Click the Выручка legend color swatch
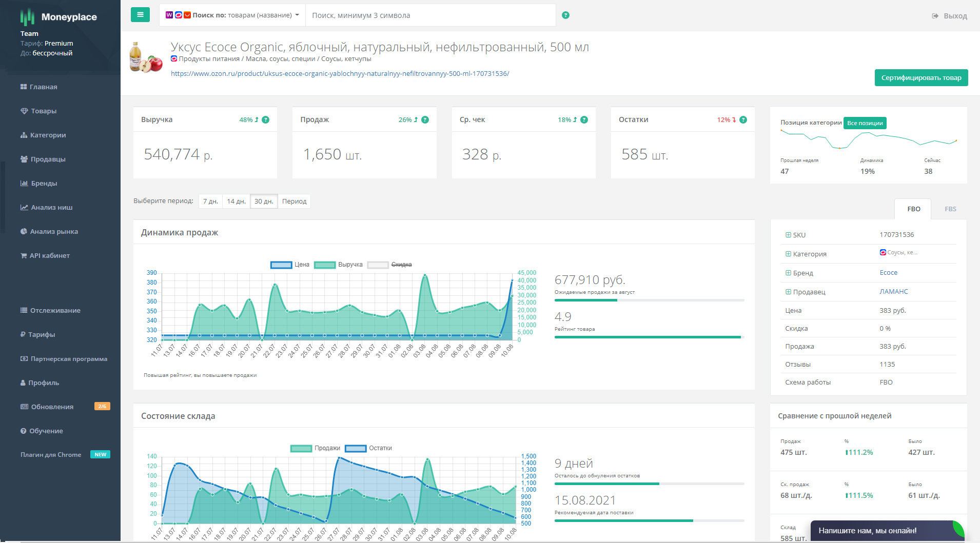The height and width of the screenshot is (543, 980). (x=325, y=265)
